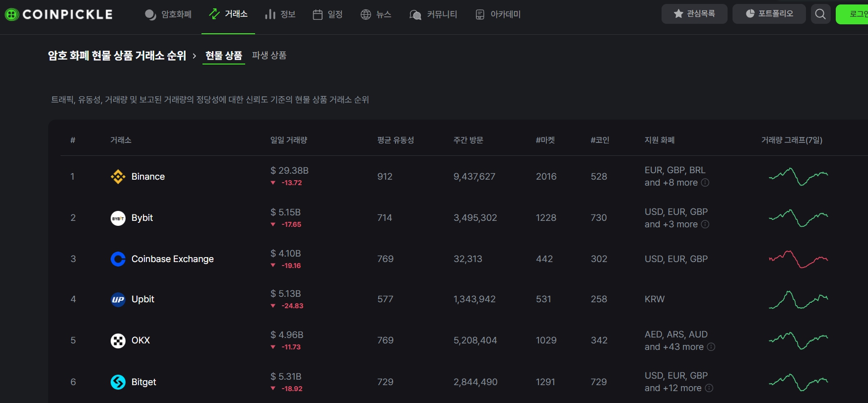868x403 pixels.
Task: Open the 정보 menu
Action: 280,14
